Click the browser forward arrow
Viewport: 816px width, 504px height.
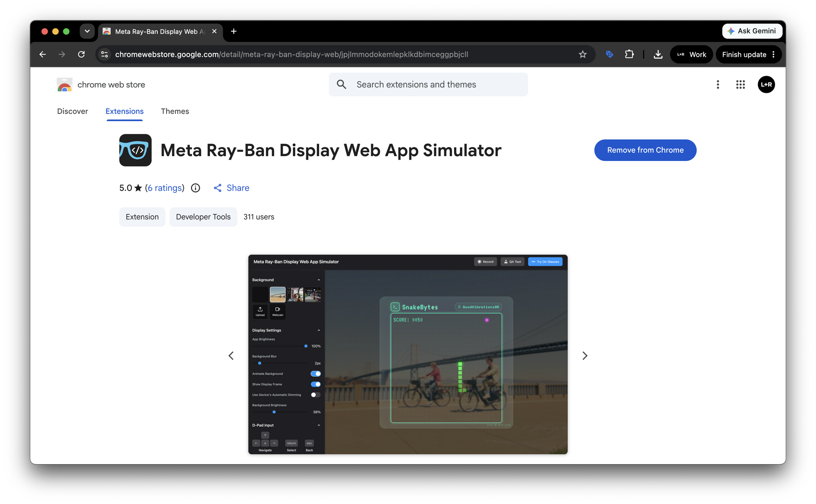pos(62,54)
